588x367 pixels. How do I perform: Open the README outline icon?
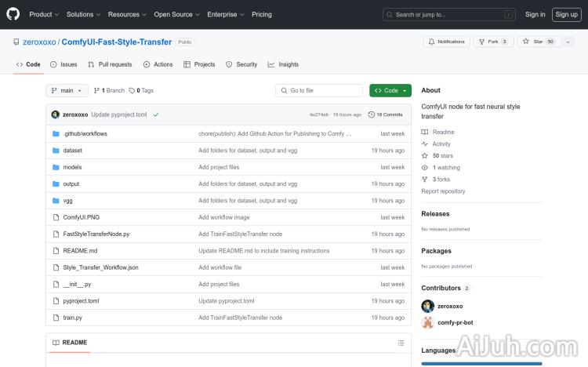click(x=401, y=343)
